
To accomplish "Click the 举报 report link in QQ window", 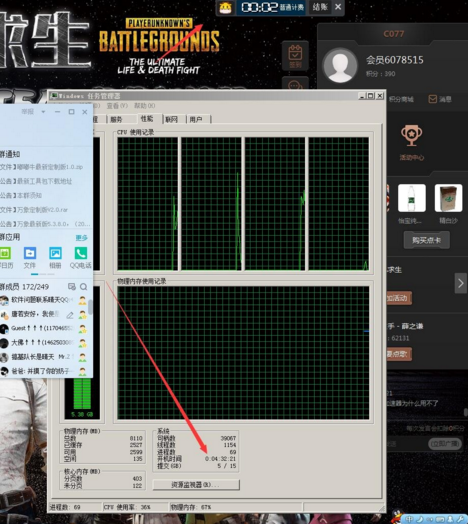I will [27, 112].
